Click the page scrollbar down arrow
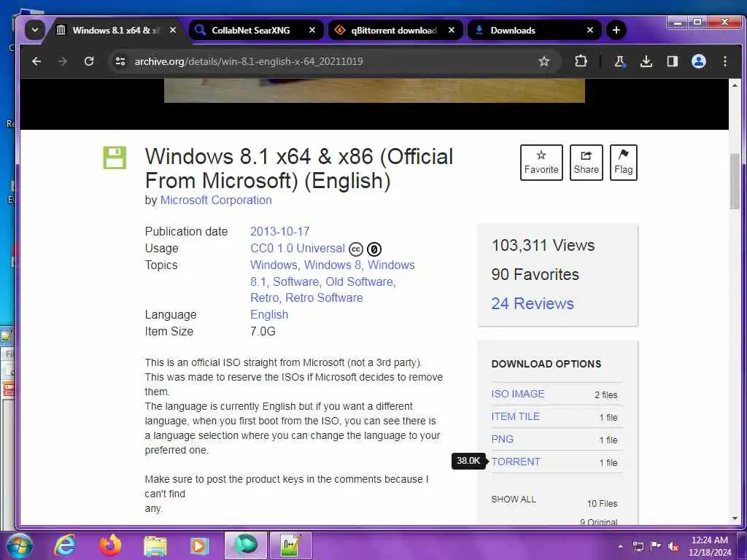 735,518
